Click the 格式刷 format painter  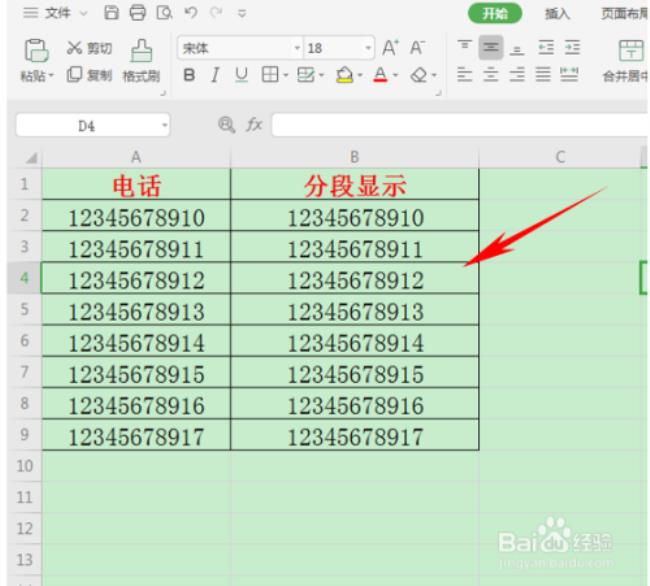[x=141, y=61]
